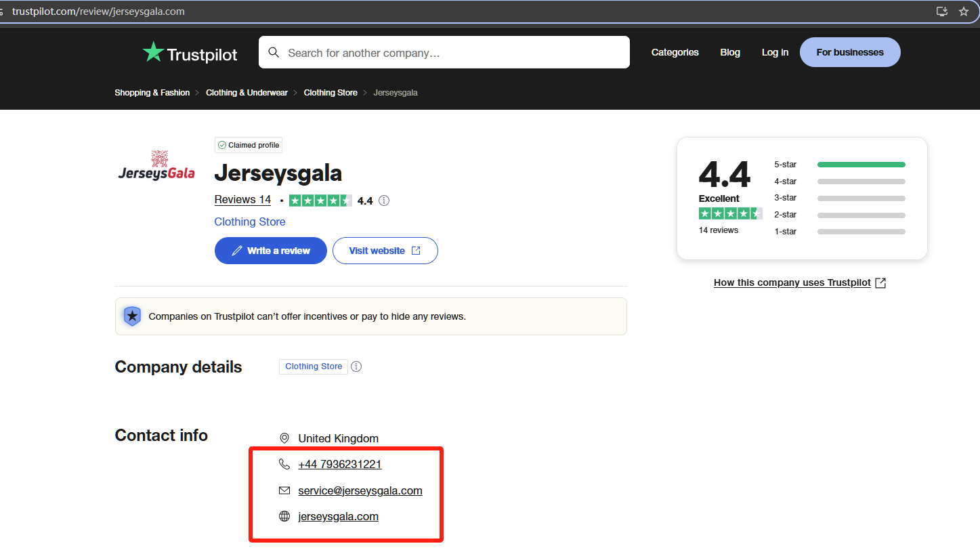Click the star rating under Excellent

point(731,213)
